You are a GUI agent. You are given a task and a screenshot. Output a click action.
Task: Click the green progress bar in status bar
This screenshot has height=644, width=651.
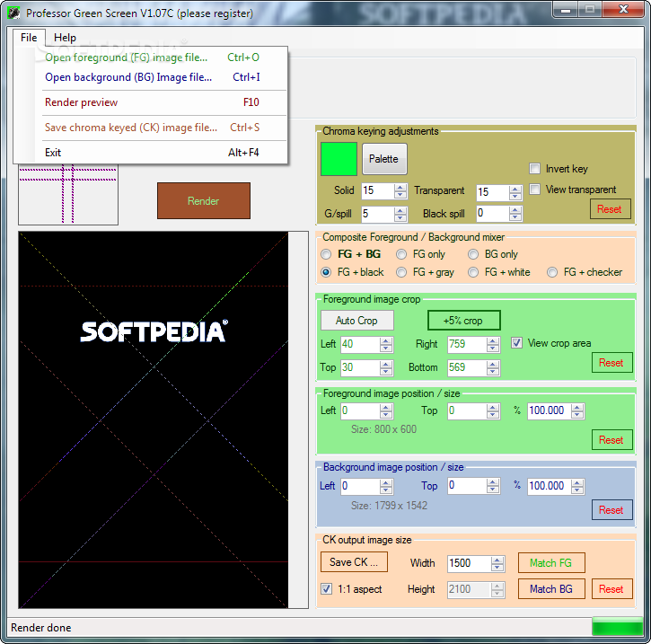(x=618, y=627)
